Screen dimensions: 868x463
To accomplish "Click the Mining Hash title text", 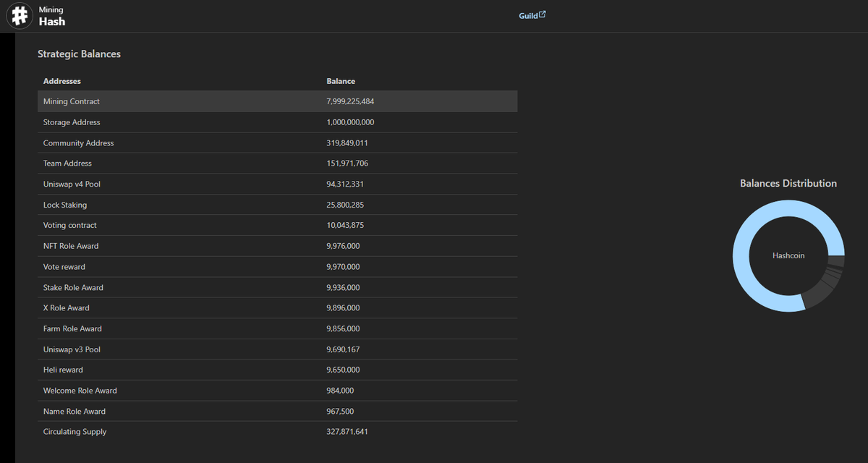I will pyautogui.click(x=52, y=16).
